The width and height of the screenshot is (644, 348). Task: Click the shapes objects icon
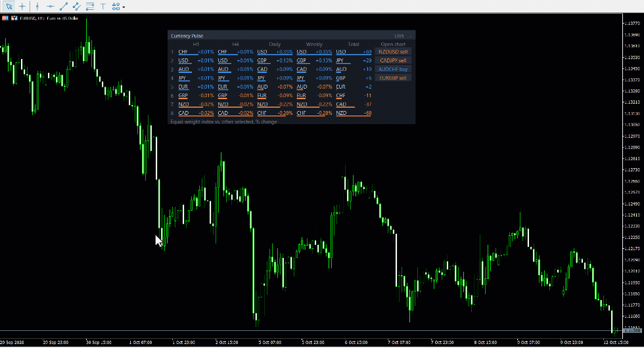(x=116, y=6)
